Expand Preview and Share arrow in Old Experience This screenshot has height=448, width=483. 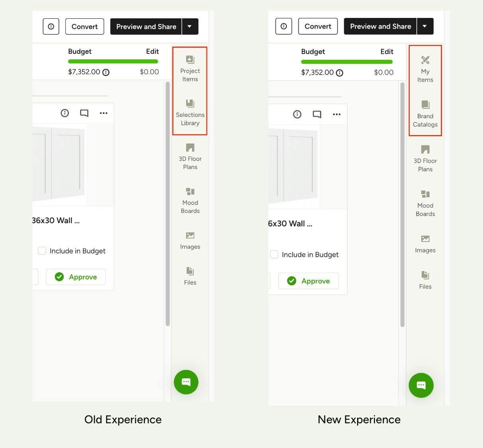click(x=190, y=27)
